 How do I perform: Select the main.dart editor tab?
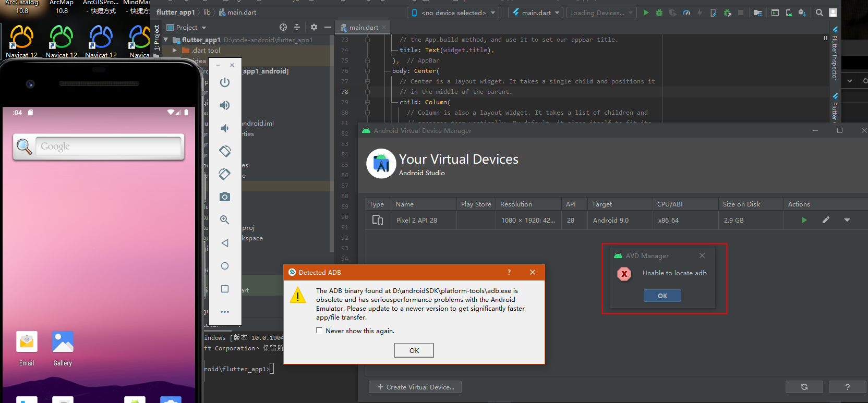363,27
